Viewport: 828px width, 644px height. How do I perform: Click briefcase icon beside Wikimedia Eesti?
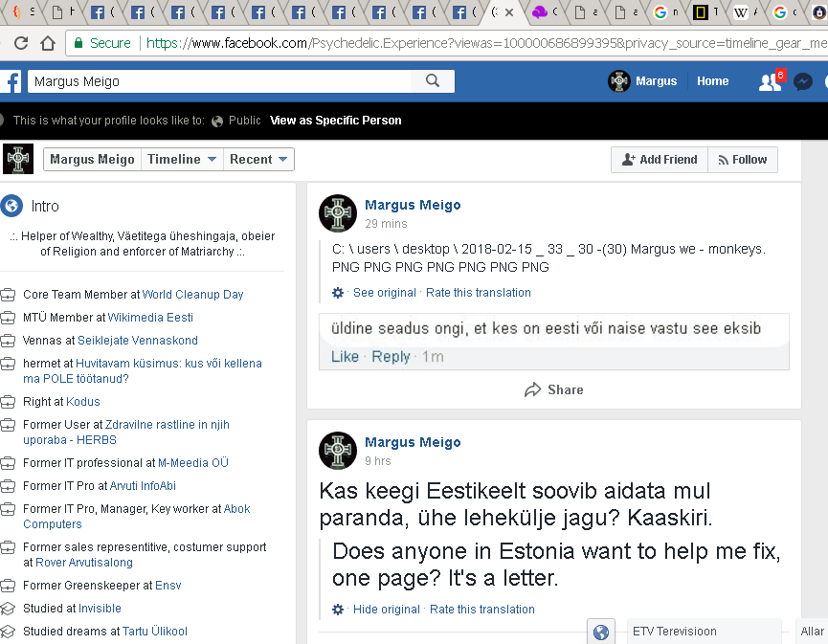pos(8,318)
